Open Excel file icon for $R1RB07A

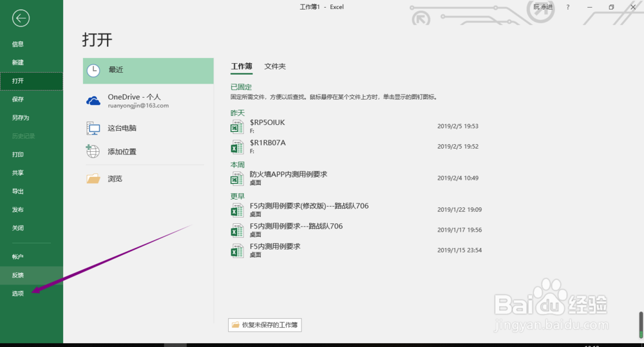(x=237, y=147)
